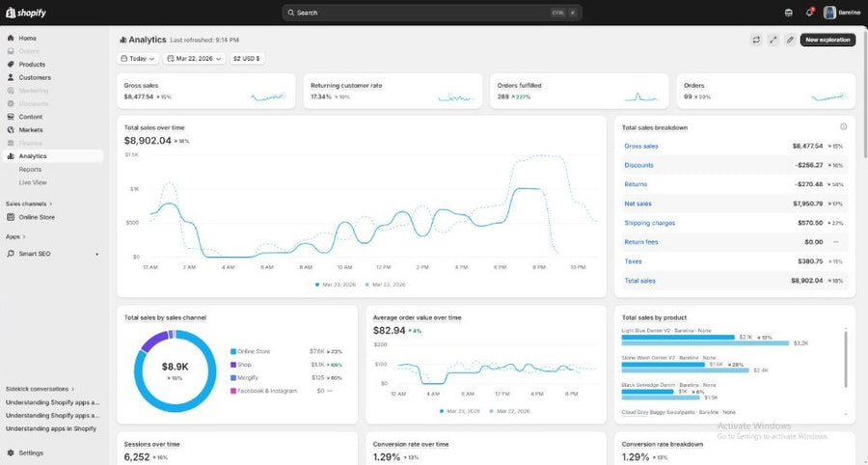
Task: Click the Light Blue Denim V2 product bar
Action: (678, 337)
